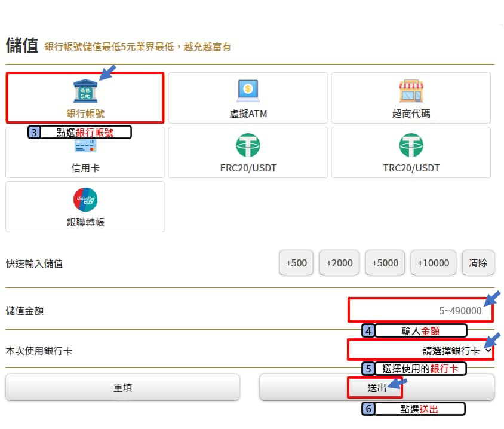Focus the 儲值金額 amount input field
Viewport: 504px width, 429px height.
coord(420,311)
